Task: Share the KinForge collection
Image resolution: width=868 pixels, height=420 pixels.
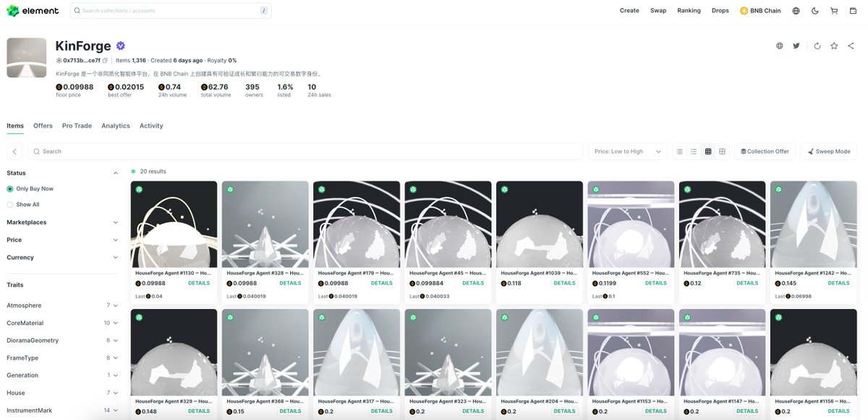Action: pos(851,46)
